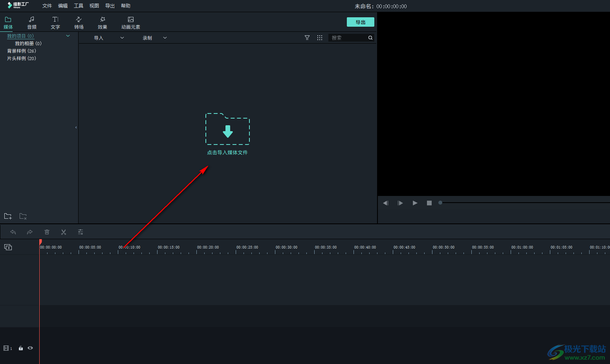Select 背景样例 (26) item
Image resolution: width=610 pixels, height=364 pixels.
click(x=22, y=51)
